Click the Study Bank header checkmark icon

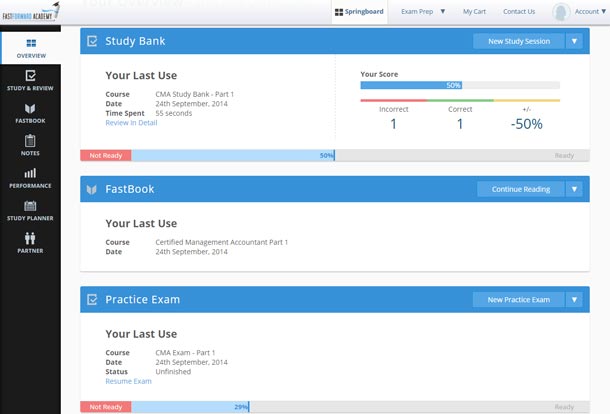tap(92, 41)
